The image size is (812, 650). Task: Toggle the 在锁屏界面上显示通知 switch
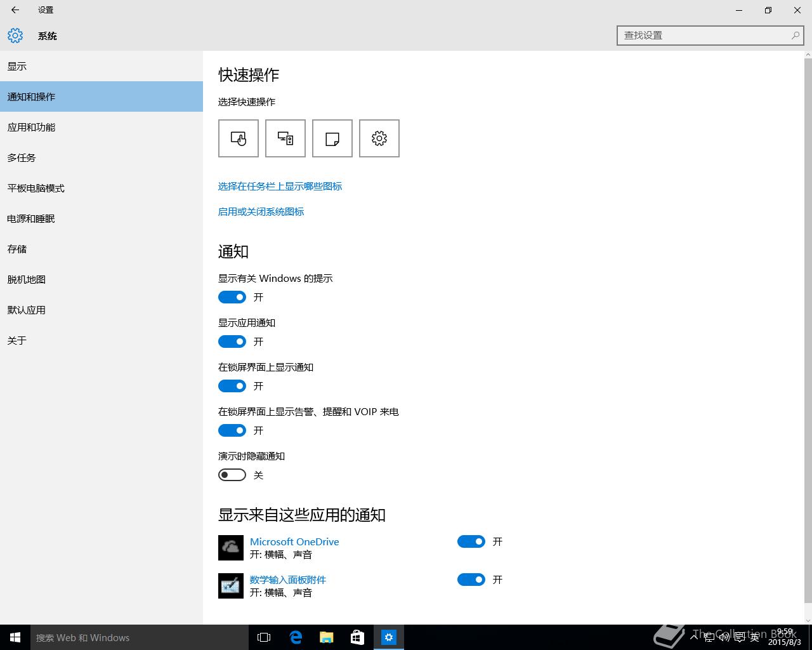(x=232, y=386)
